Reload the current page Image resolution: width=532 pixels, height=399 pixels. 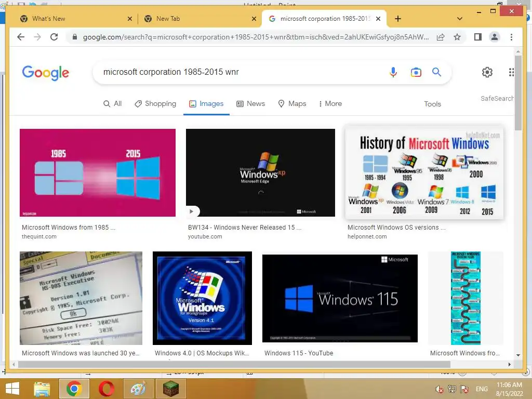coord(54,37)
